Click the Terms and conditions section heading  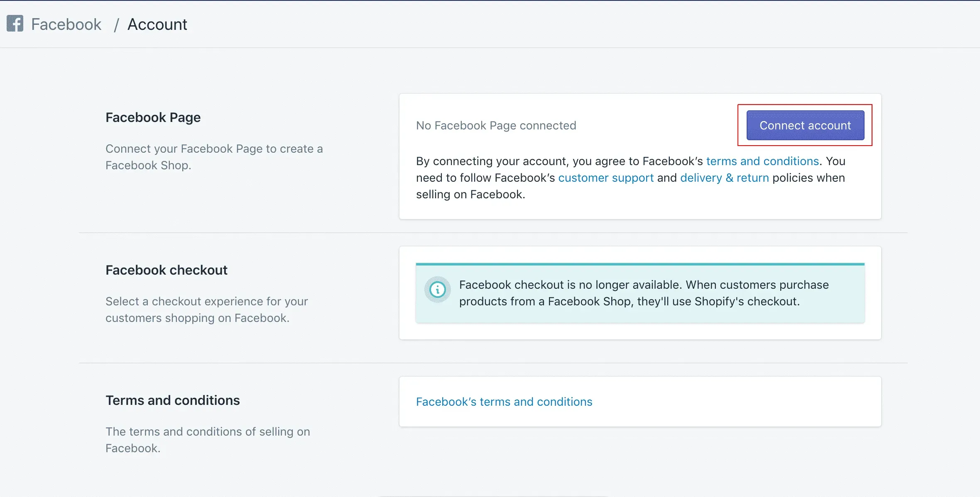tap(173, 400)
